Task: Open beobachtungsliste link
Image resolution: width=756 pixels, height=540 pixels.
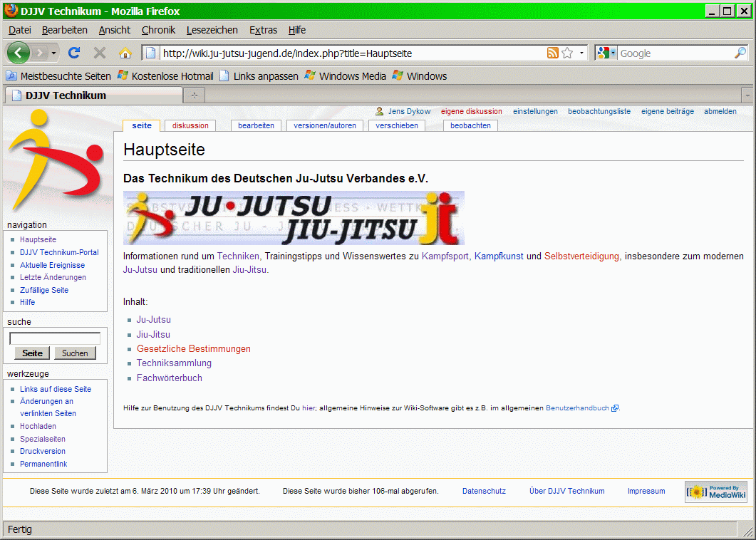Action: point(599,111)
